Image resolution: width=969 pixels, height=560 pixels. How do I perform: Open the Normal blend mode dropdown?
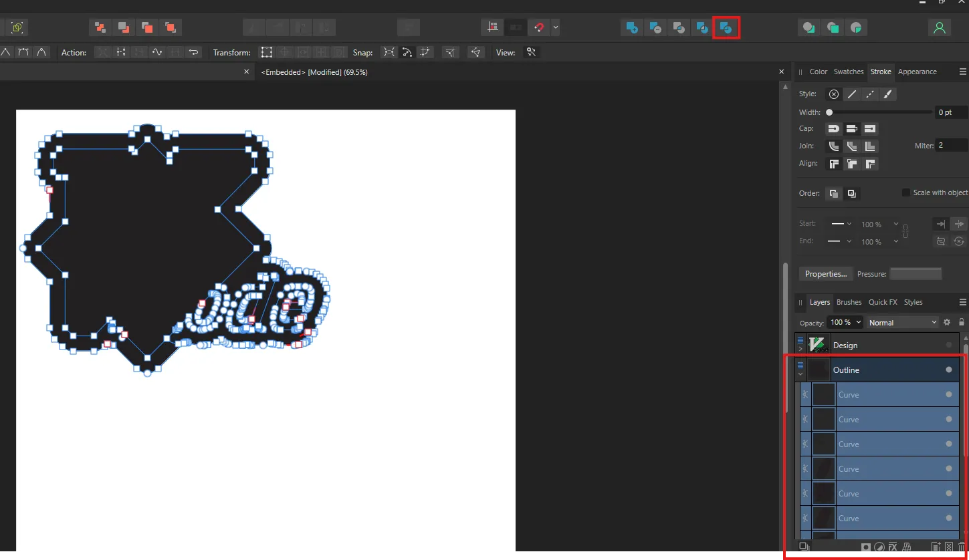pos(902,322)
